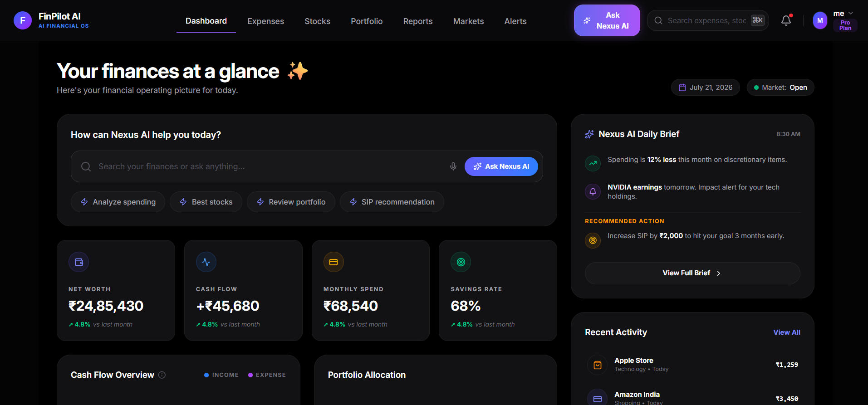Go to the Stocks tab
This screenshot has width=868, height=405.
(317, 21)
